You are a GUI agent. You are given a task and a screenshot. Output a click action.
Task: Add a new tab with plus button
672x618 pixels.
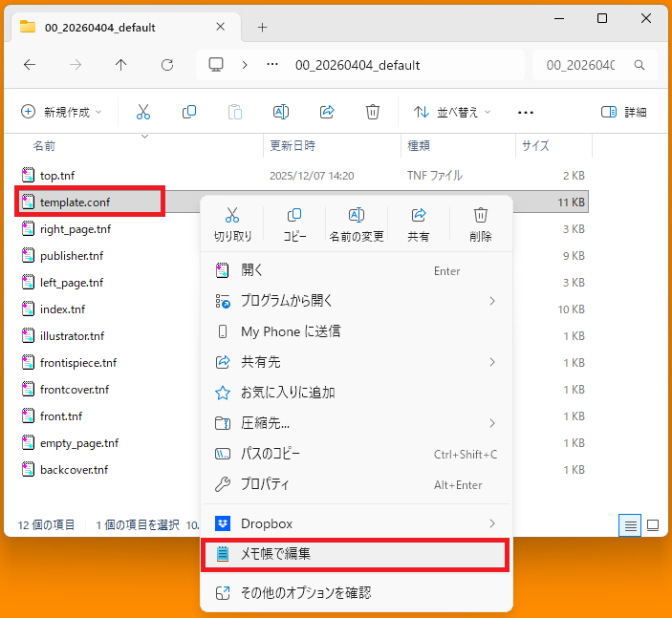point(262,28)
